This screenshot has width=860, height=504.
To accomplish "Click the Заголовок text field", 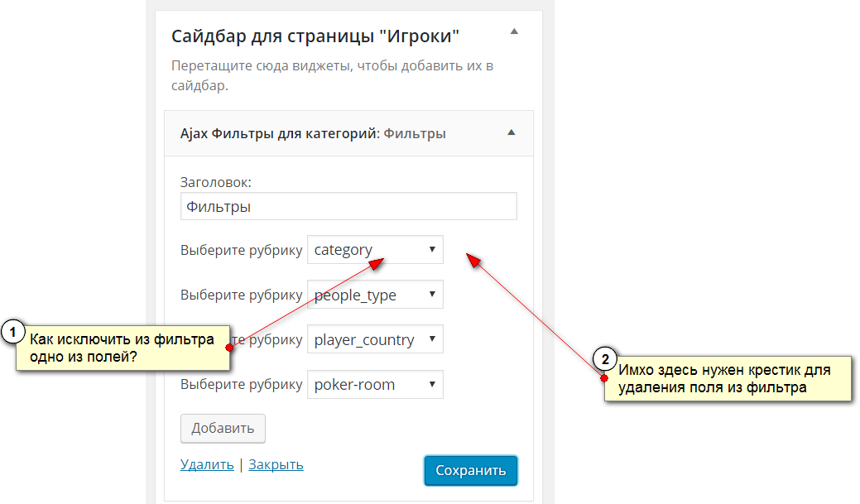I will [348, 206].
